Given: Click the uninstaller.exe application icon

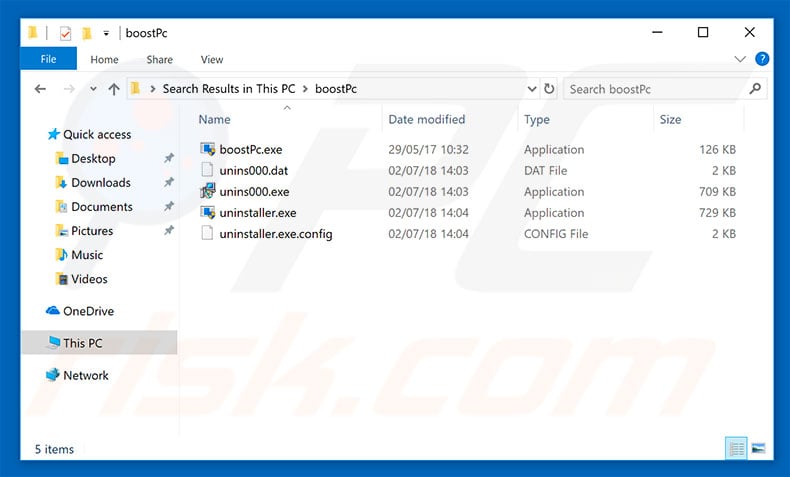Looking at the screenshot, I should pos(208,212).
